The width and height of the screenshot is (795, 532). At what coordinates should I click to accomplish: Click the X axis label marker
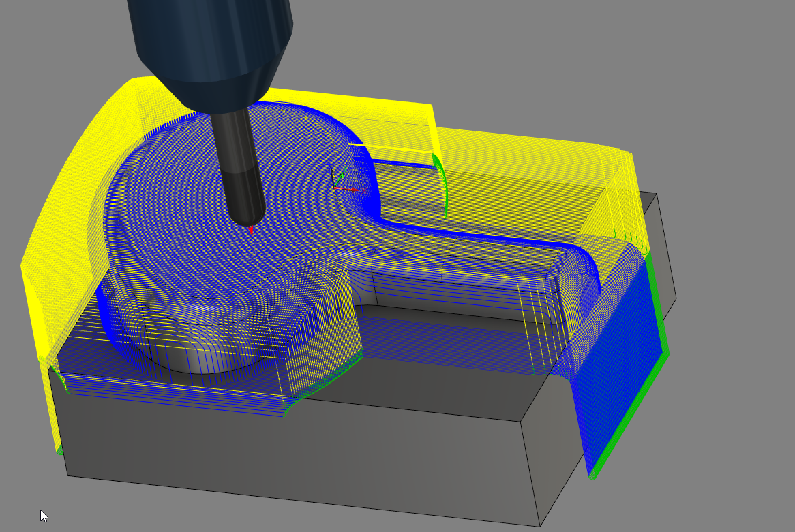[364, 191]
